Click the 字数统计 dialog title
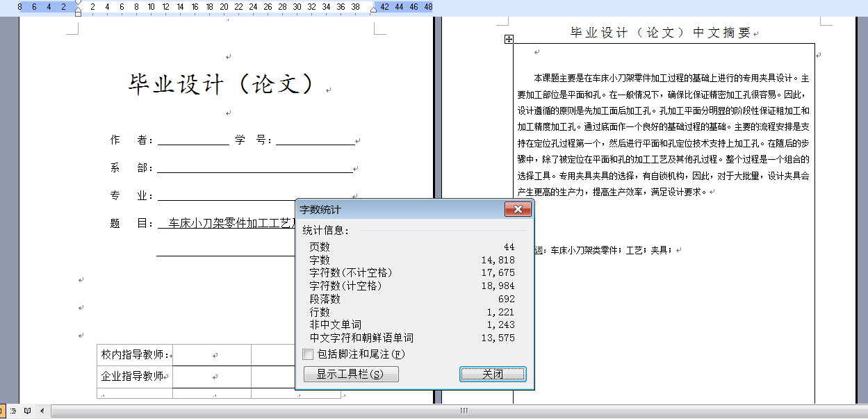 coord(320,209)
